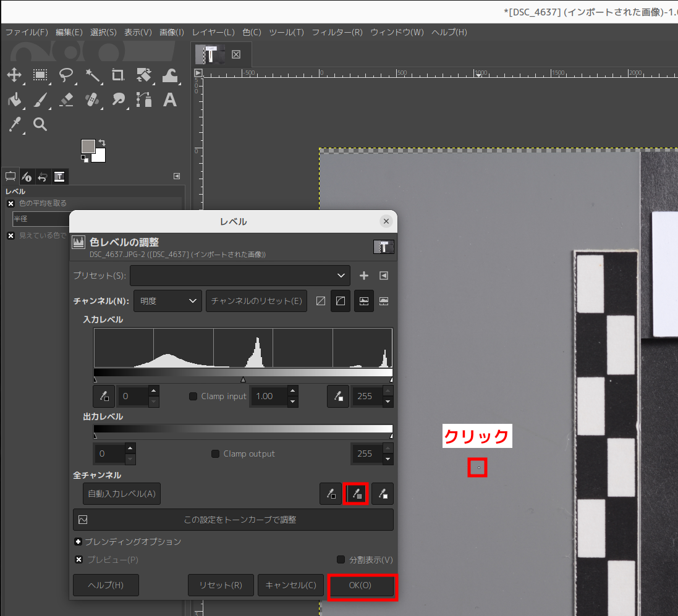
Task: Toggle 見えている色で checkbox
Action: point(11,235)
